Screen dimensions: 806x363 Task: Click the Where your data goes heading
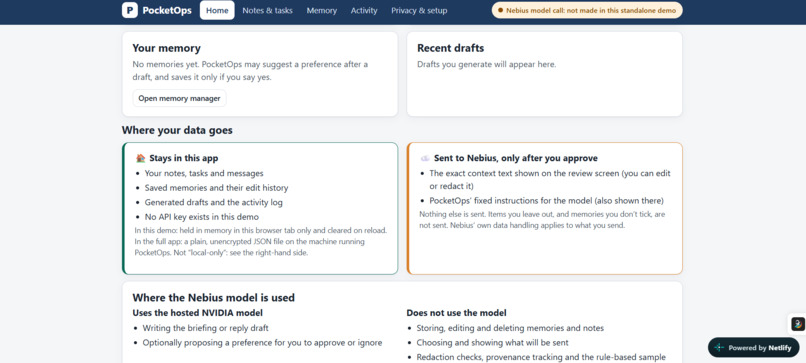[177, 131]
